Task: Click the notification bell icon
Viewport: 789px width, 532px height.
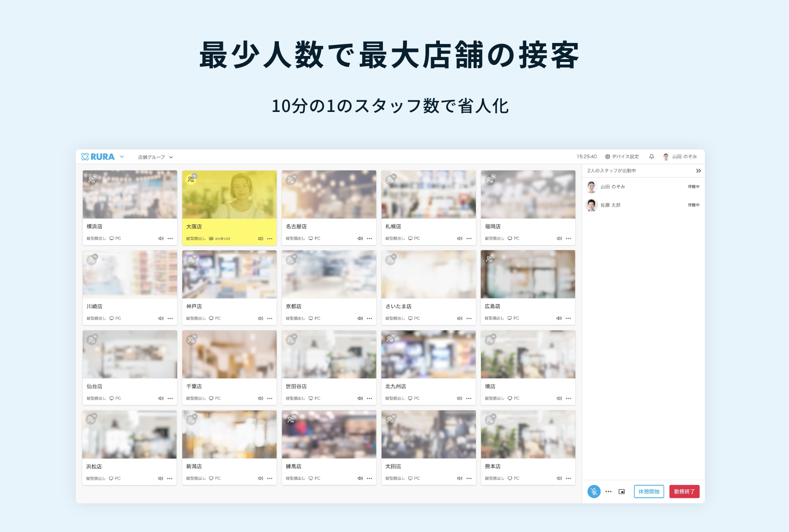Action: 651,157
